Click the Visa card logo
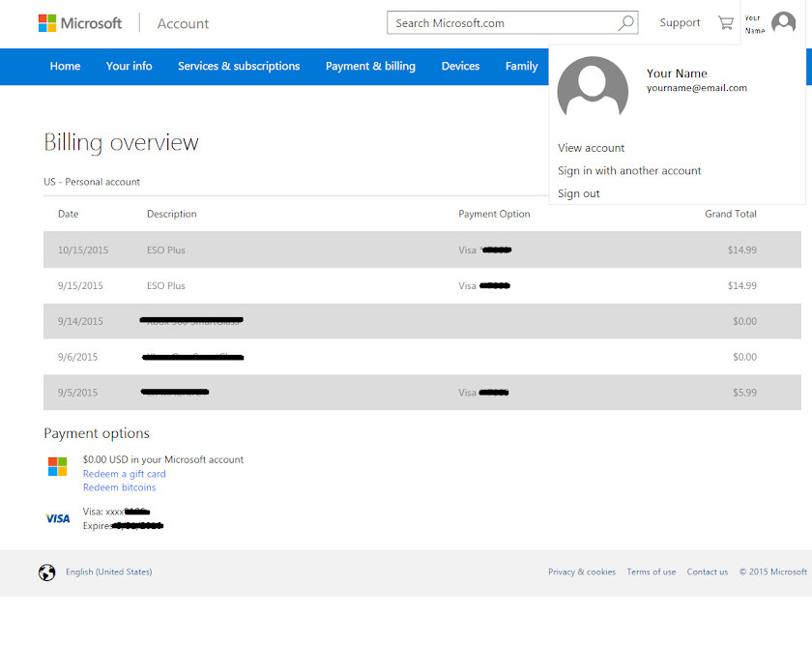Viewport: 812px width, 646px height. coord(58,518)
